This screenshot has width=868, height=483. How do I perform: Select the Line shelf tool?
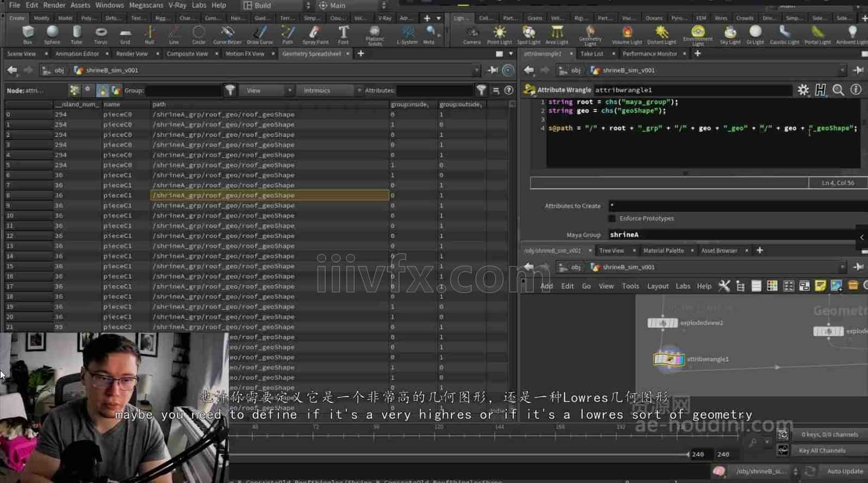tap(173, 35)
